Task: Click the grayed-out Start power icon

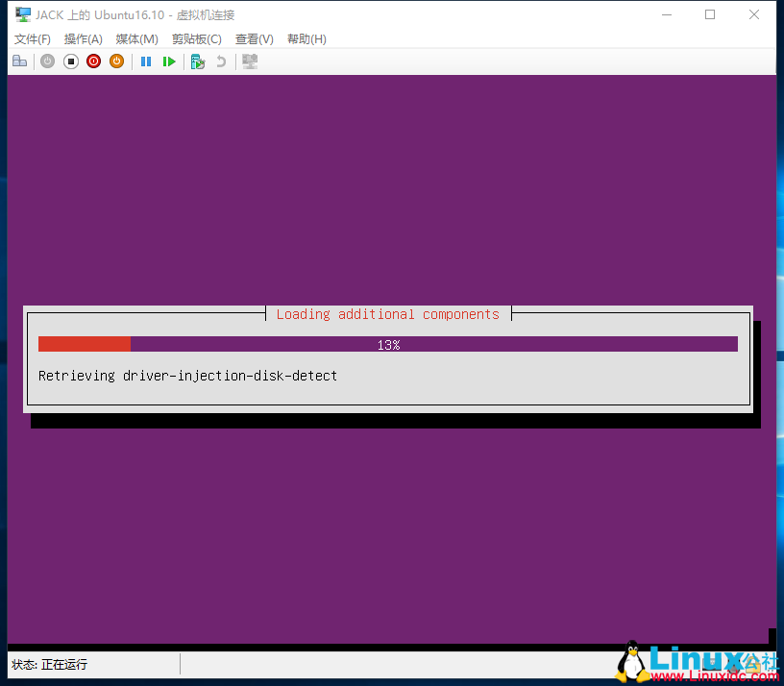Action: pos(47,61)
